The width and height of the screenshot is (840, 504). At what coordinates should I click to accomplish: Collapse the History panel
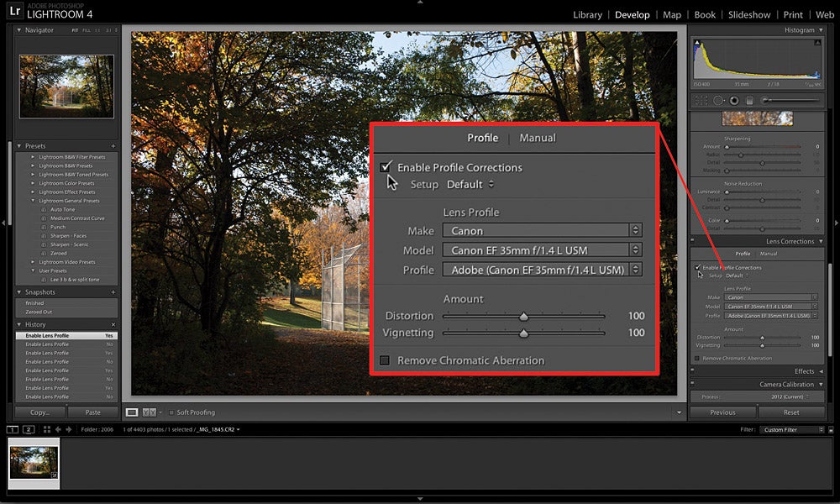(19, 324)
